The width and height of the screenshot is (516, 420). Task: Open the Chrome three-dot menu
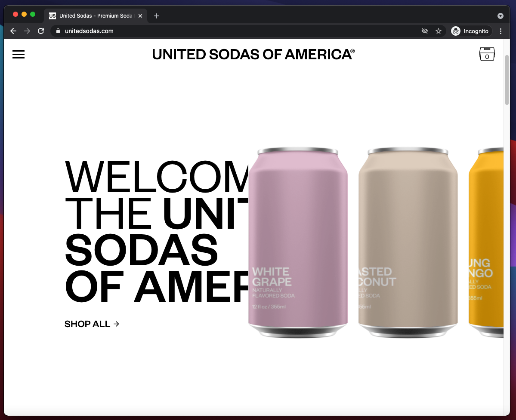(501, 31)
